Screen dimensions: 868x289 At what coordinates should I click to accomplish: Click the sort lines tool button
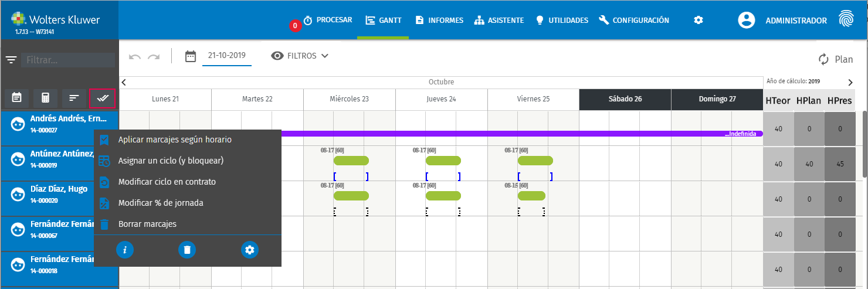click(74, 98)
